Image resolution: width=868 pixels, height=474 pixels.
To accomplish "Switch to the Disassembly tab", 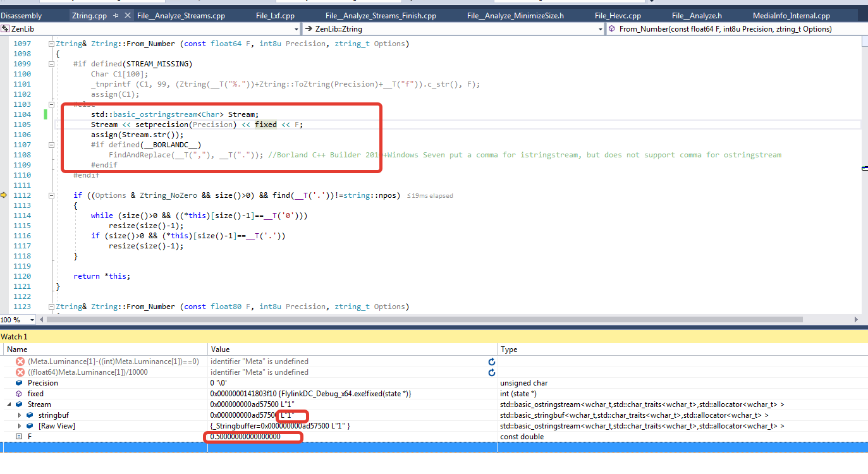I will coord(21,15).
